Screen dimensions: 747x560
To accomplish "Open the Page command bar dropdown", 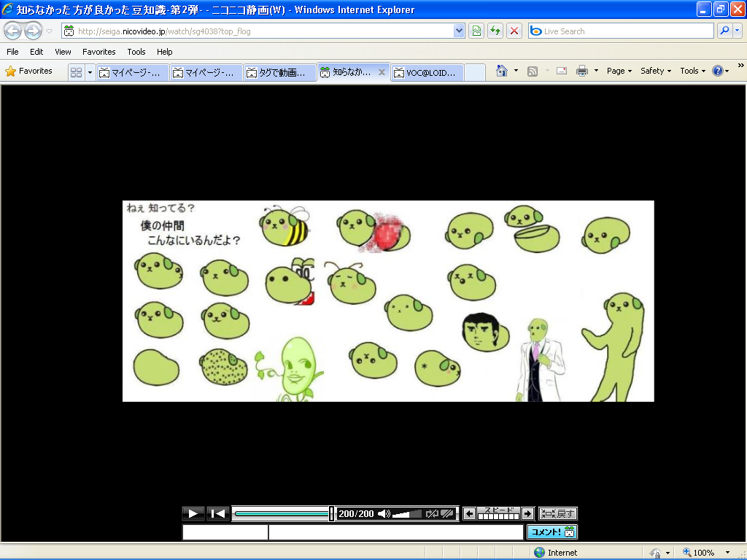I will [x=619, y=71].
